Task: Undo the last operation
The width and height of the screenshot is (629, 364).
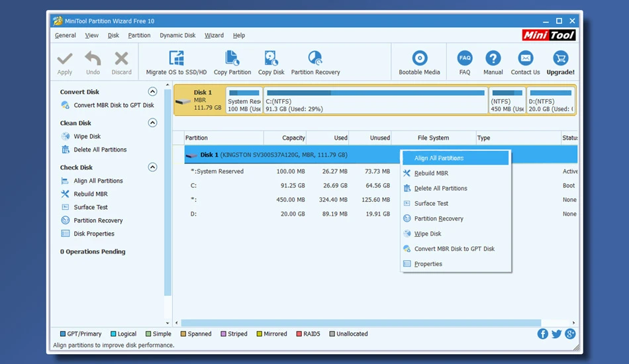Action: [x=93, y=63]
